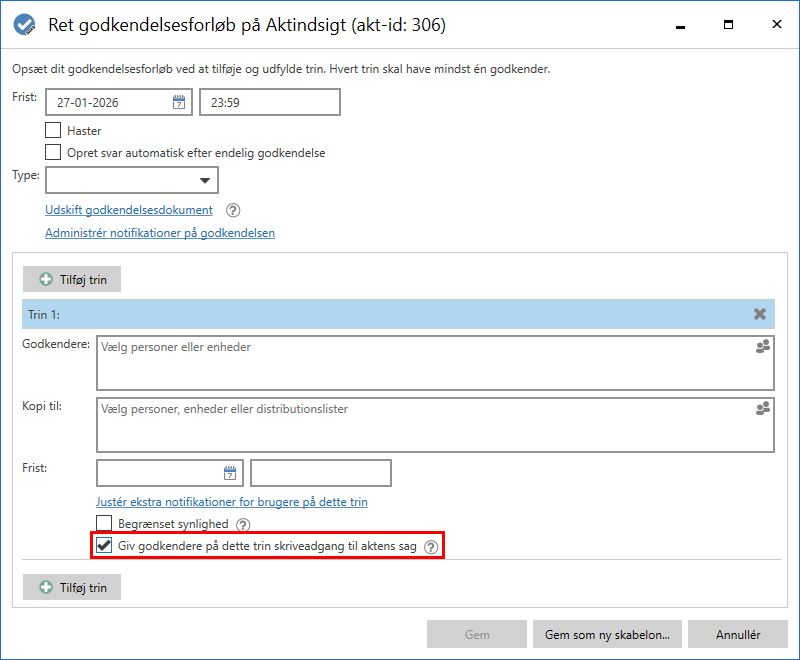Click Gem som ny skabelon button
This screenshot has width=800, height=660.
(607, 634)
